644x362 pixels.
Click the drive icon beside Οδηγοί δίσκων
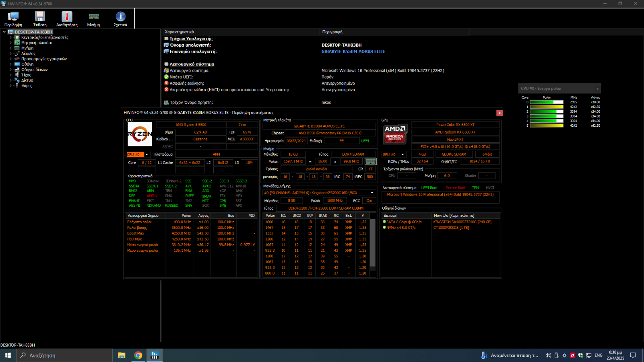pos(17,70)
